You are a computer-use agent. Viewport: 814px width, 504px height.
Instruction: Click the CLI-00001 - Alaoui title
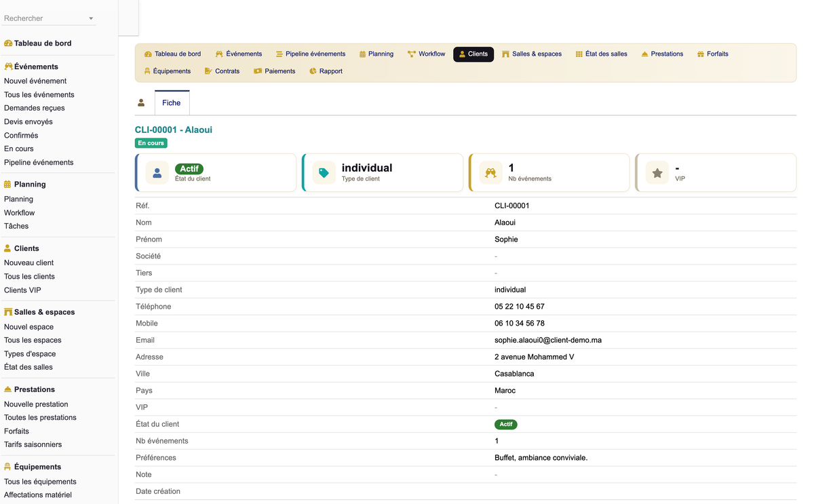(x=174, y=130)
